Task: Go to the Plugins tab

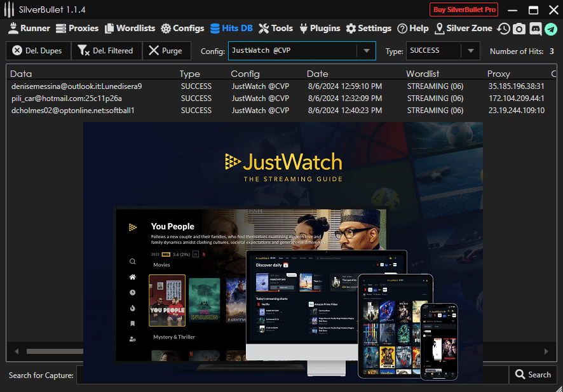Action: 320,29
